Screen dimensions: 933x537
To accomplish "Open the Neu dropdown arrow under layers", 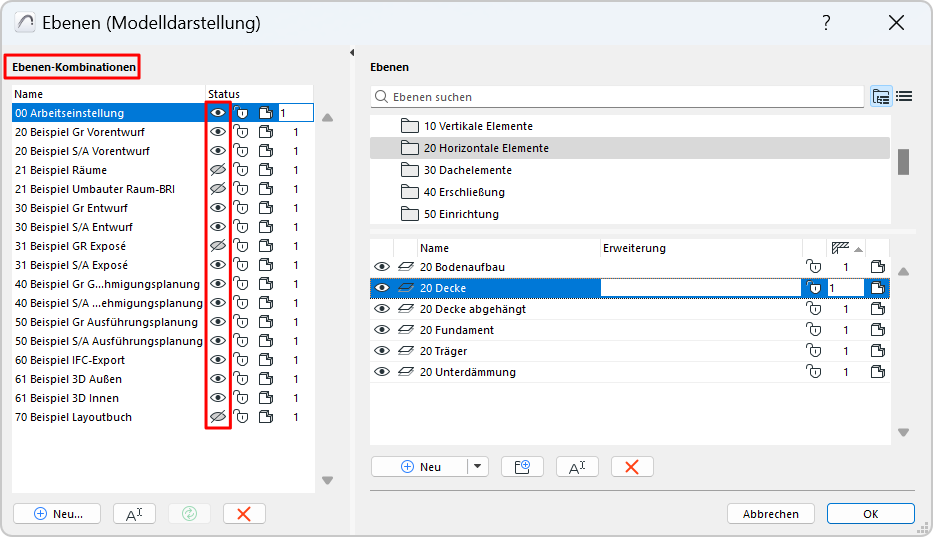I will click(x=477, y=467).
